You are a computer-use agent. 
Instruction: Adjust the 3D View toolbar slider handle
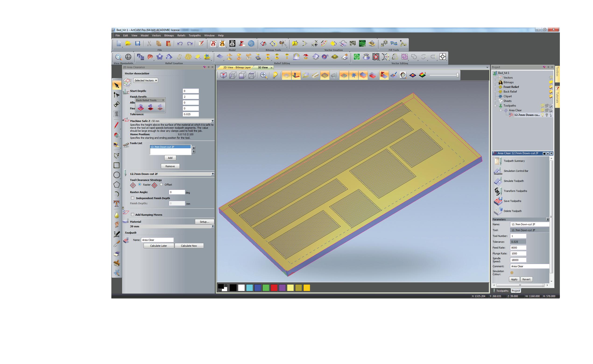[457, 75]
